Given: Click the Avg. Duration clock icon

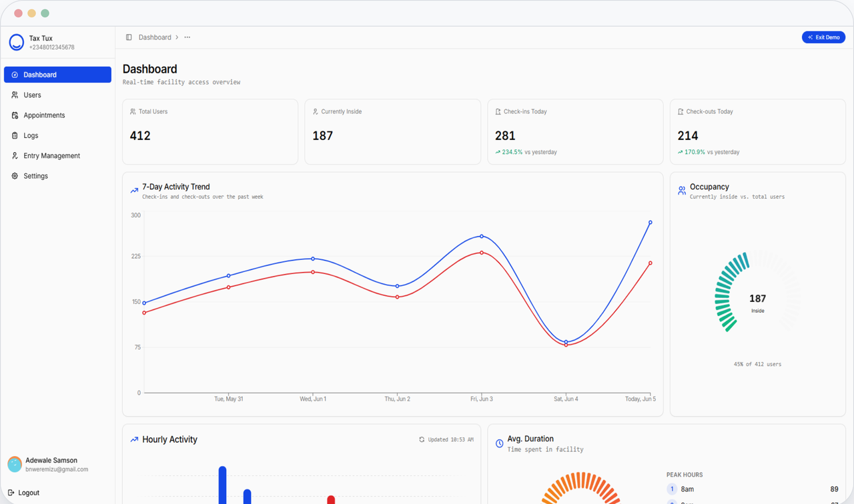Looking at the screenshot, I should coord(499,443).
